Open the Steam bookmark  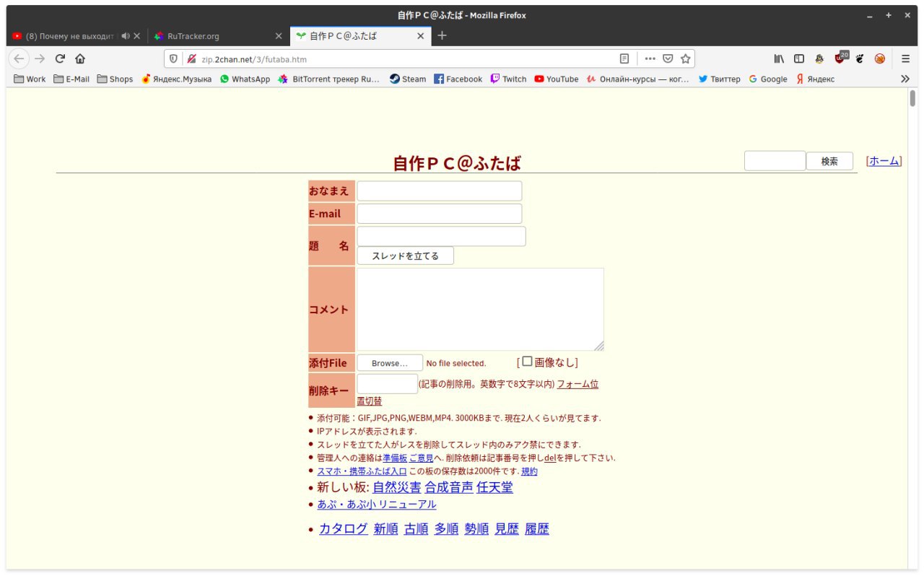point(408,79)
